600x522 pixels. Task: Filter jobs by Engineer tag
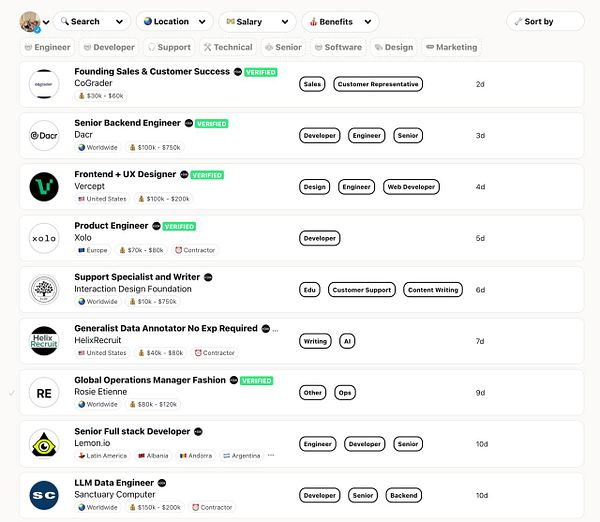click(47, 47)
